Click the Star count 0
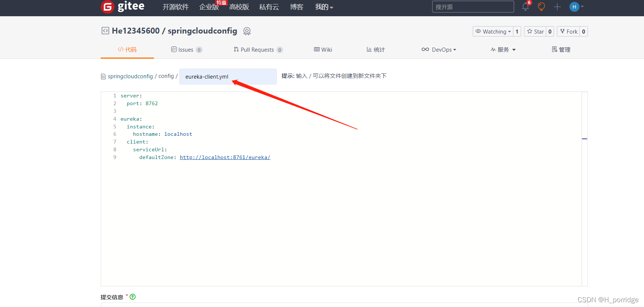This screenshot has width=644, height=307. (x=550, y=31)
